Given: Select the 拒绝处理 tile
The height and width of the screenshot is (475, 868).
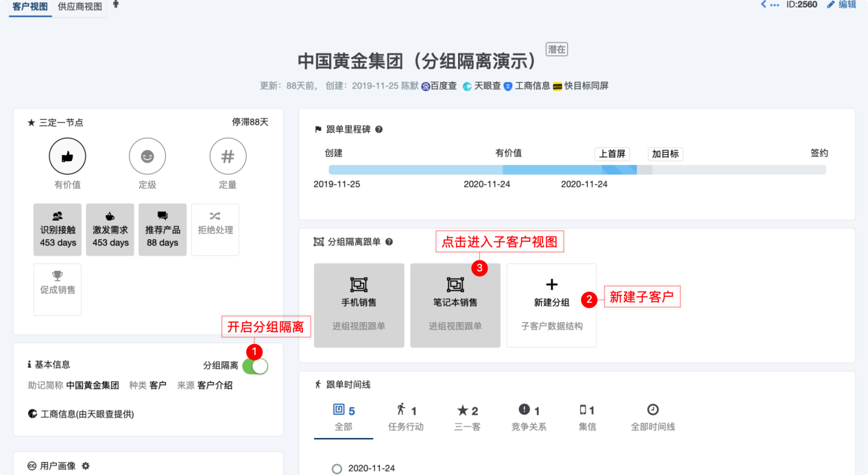Looking at the screenshot, I should point(215,230).
